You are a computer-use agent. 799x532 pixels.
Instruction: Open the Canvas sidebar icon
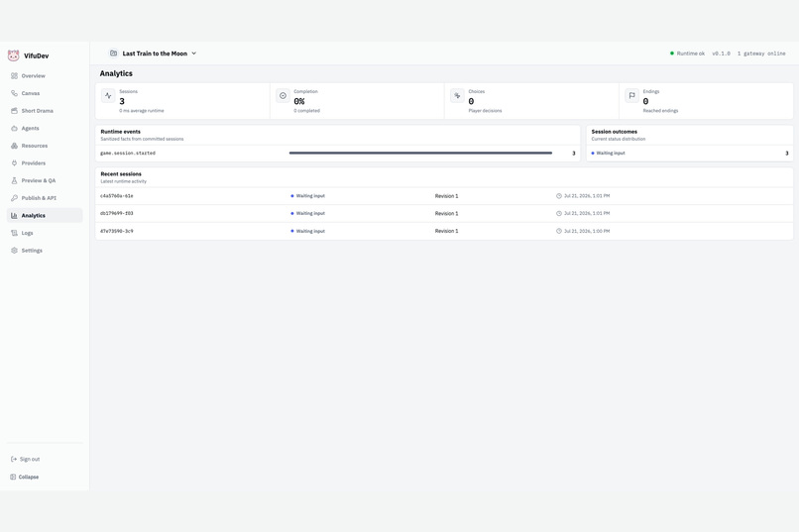[x=14, y=93]
